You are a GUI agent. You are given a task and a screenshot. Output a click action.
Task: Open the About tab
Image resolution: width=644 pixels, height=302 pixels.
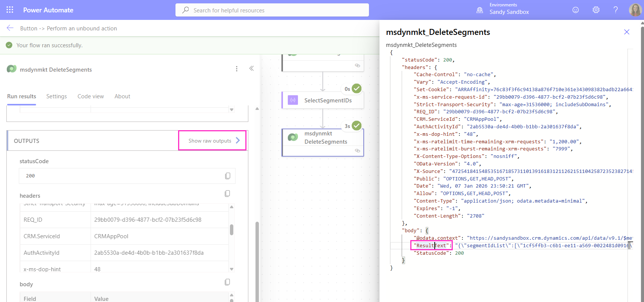[122, 96]
